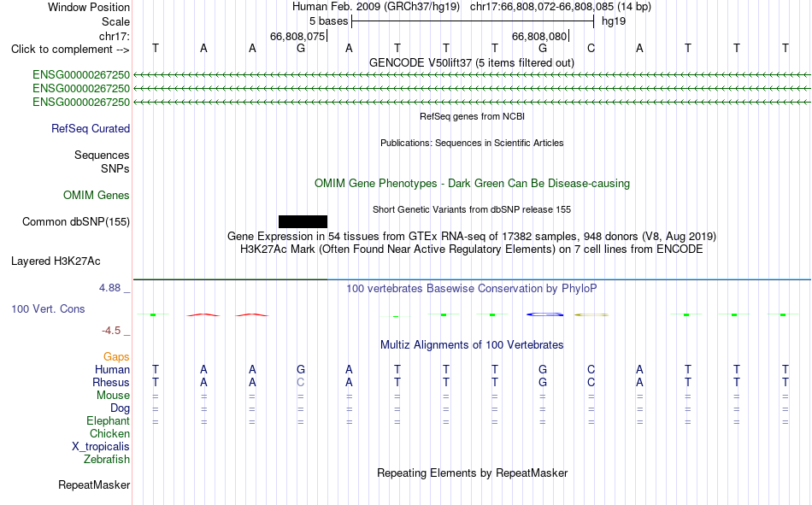The image size is (812, 505).
Task: Click 'Human Feb. 2009 (GRCh37/hg19)' assembly text
Action: pyautogui.click(x=376, y=7)
